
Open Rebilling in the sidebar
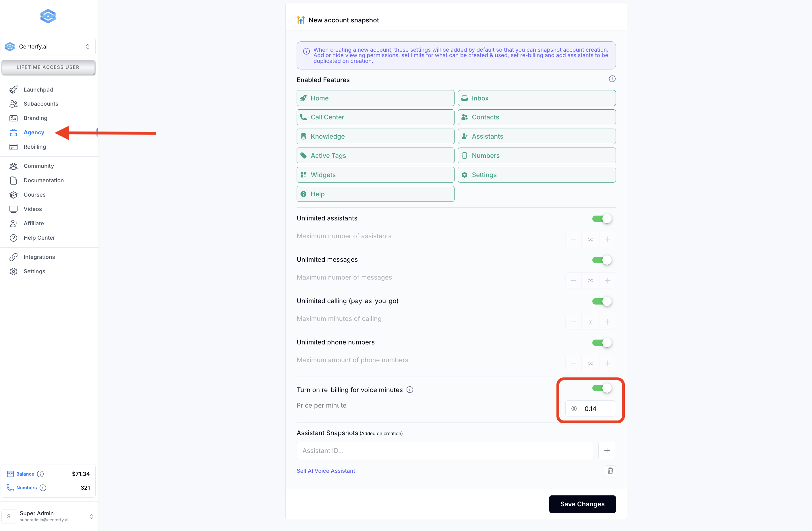click(34, 147)
